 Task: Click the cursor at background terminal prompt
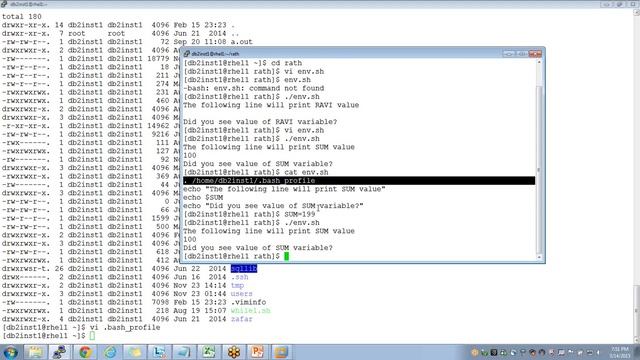(92, 336)
